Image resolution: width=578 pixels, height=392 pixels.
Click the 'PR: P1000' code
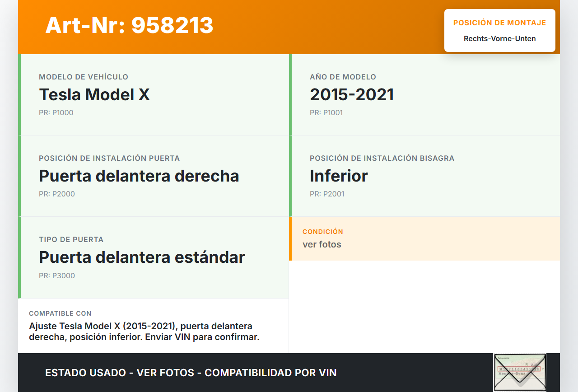tap(56, 112)
